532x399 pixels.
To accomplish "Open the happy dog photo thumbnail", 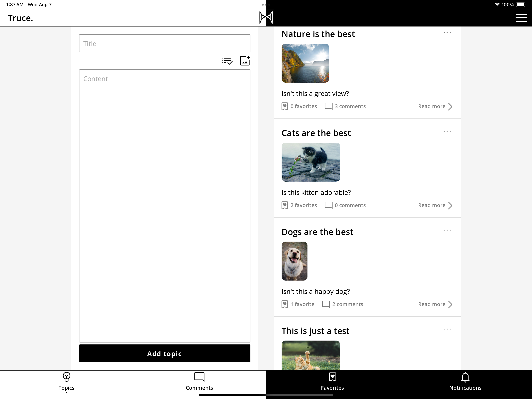I will tap(294, 261).
